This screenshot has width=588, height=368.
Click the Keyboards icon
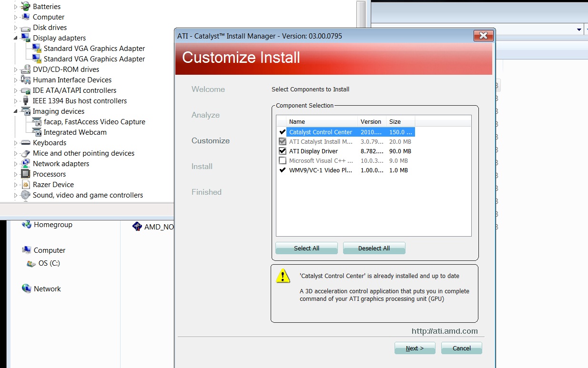(x=25, y=143)
